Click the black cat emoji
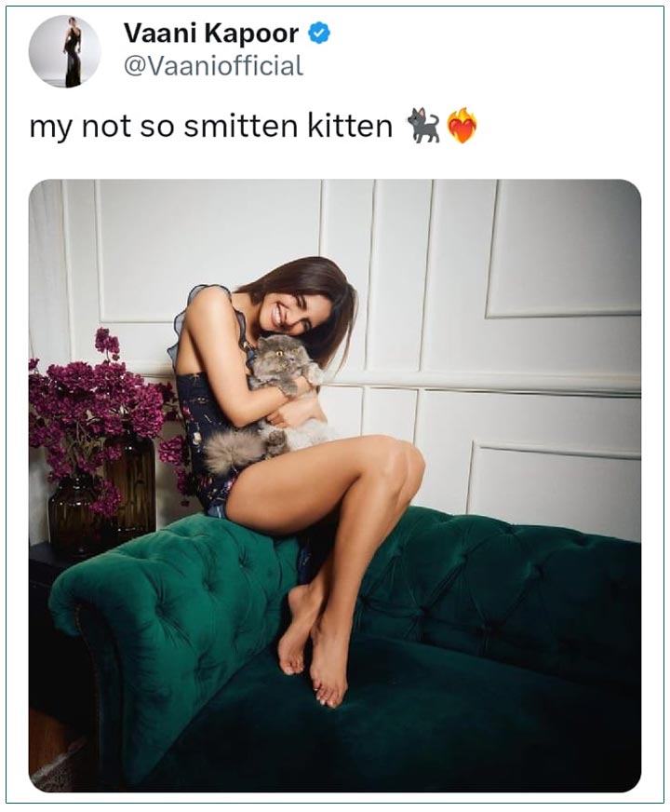The image size is (670, 812). point(423,126)
